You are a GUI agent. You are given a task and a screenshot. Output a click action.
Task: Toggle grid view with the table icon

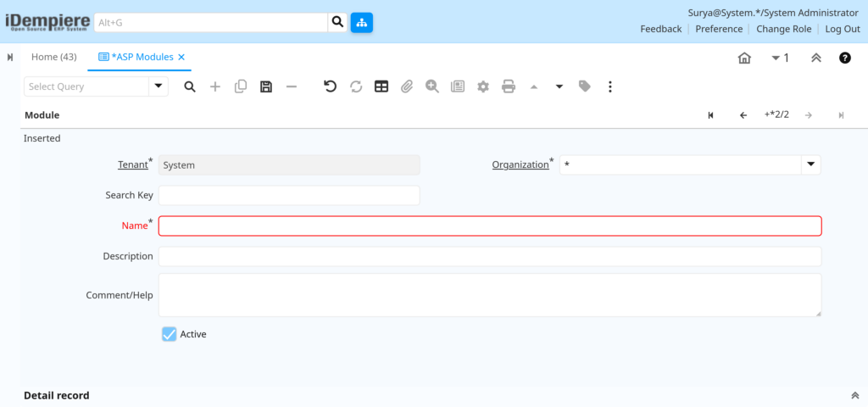click(381, 86)
